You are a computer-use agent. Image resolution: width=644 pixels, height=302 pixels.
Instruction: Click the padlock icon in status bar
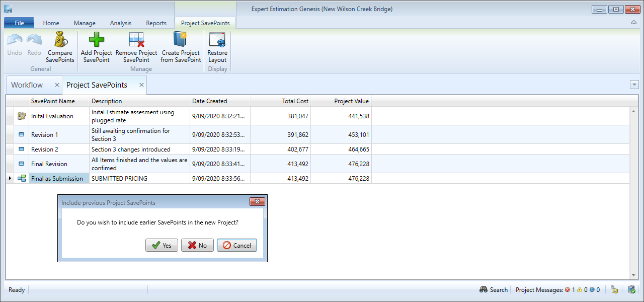click(614, 289)
